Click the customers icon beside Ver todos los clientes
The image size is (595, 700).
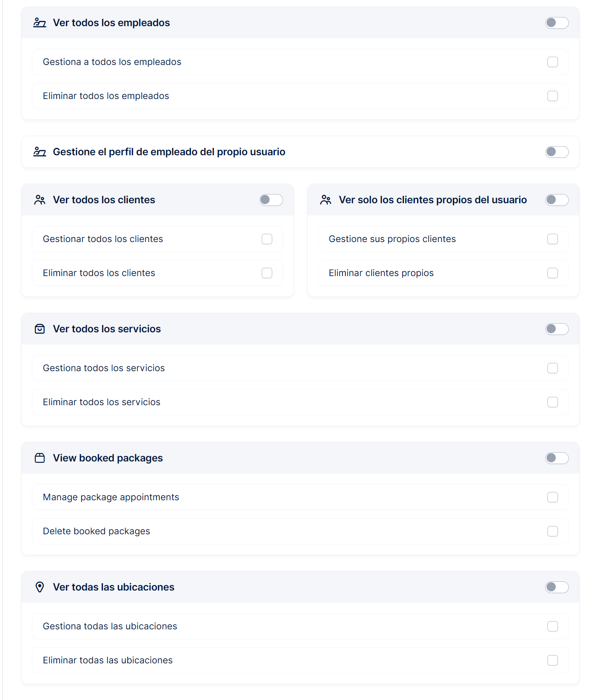40,200
